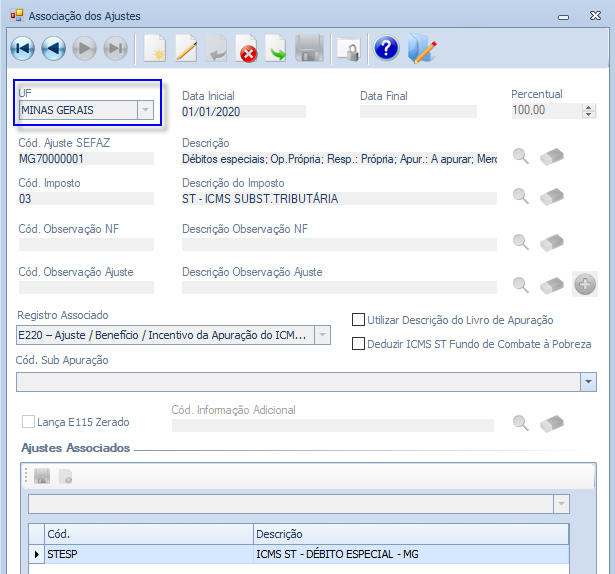Click the Cód. Informação Adicional input field
The height and width of the screenshot is (574, 615).
click(x=333, y=425)
